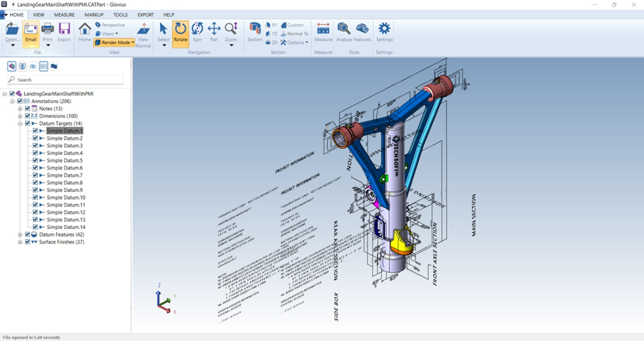Screen dimensions: 644x341
Task: Expand the Dimensions (100) tree node
Action: coord(20,117)
